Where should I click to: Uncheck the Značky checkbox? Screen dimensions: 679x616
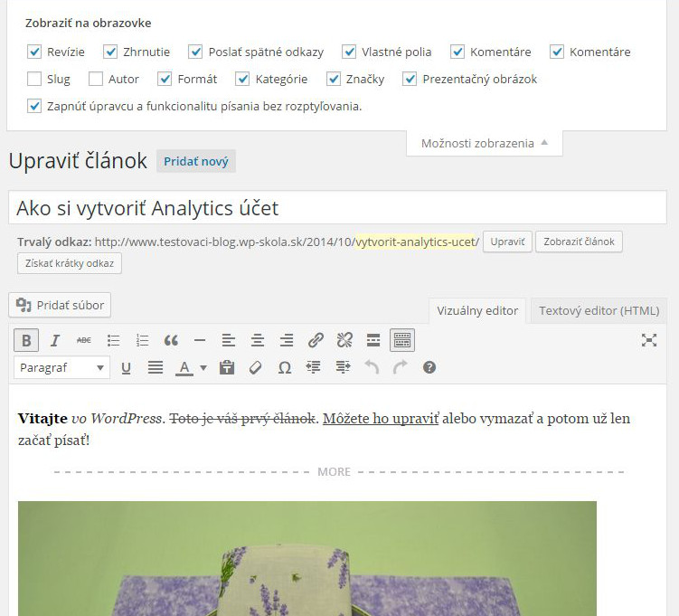pos(334,79)
